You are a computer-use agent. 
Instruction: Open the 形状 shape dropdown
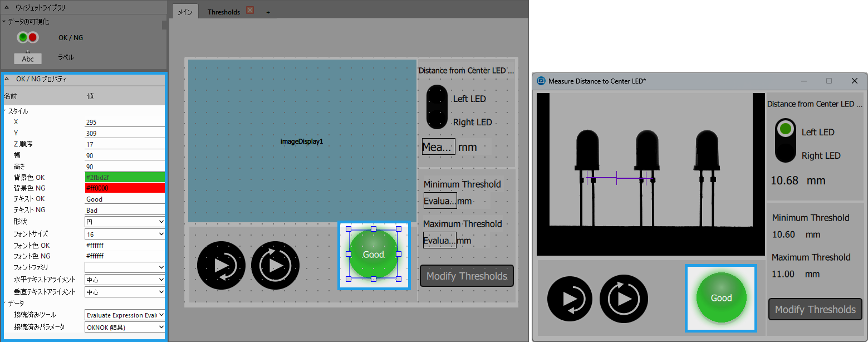[x=125, y=222]
